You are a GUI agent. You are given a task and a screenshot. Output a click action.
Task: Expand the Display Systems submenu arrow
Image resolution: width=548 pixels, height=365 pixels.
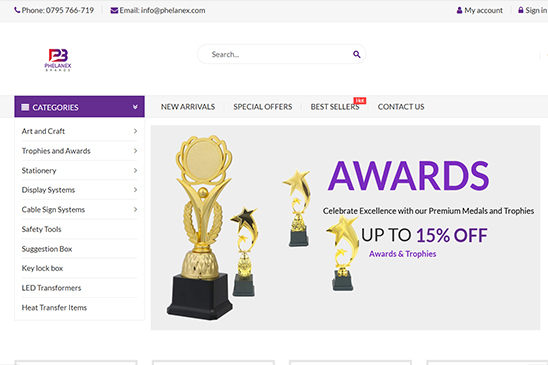click(x=135, y=190)
